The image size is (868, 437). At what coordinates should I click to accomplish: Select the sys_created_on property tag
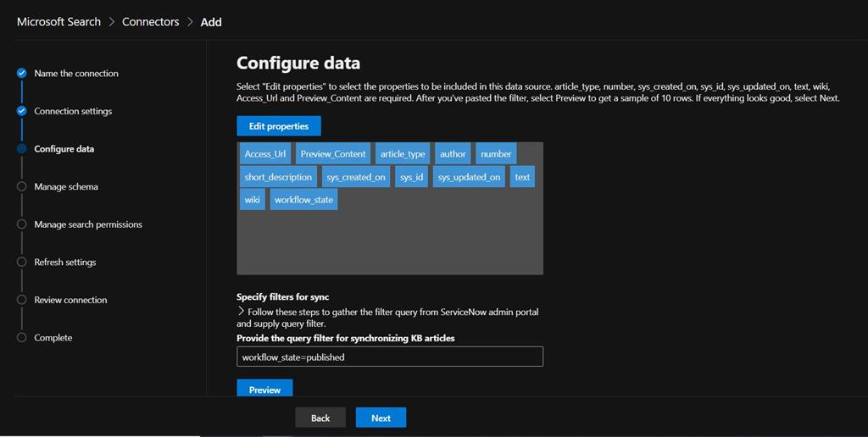356,177
